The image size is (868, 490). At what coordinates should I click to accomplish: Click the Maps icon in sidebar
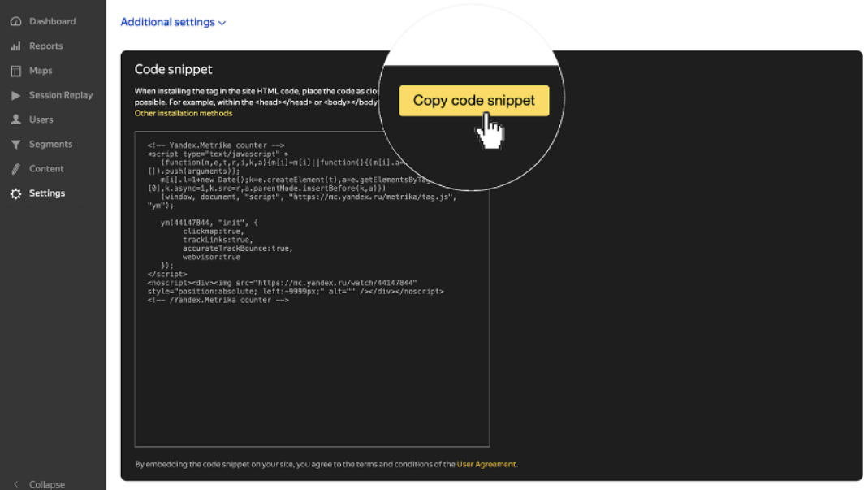pyautogui.click(x=16, y=71)
